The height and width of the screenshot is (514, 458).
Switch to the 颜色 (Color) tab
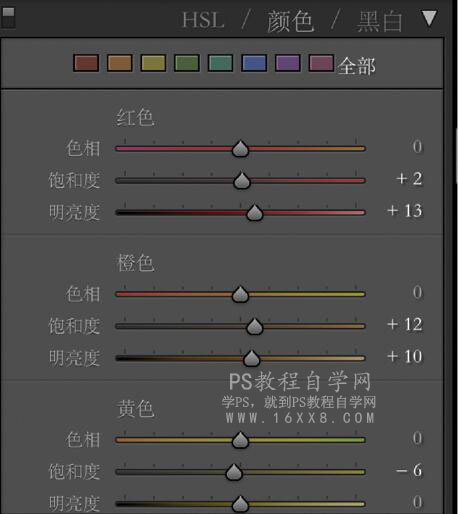(290, 21)
